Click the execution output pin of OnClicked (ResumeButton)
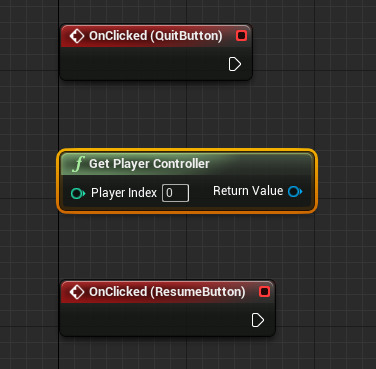The height and width of the screenshot is (369, 376). click(258, 320)
